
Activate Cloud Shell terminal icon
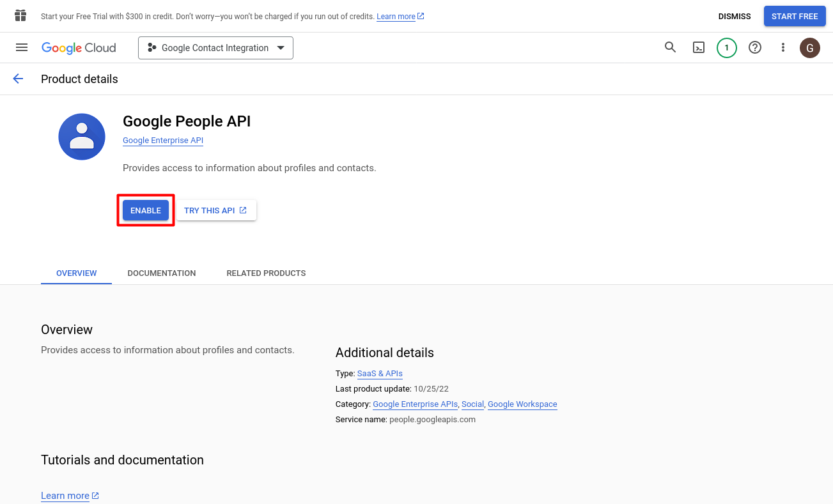coord(699,47)
